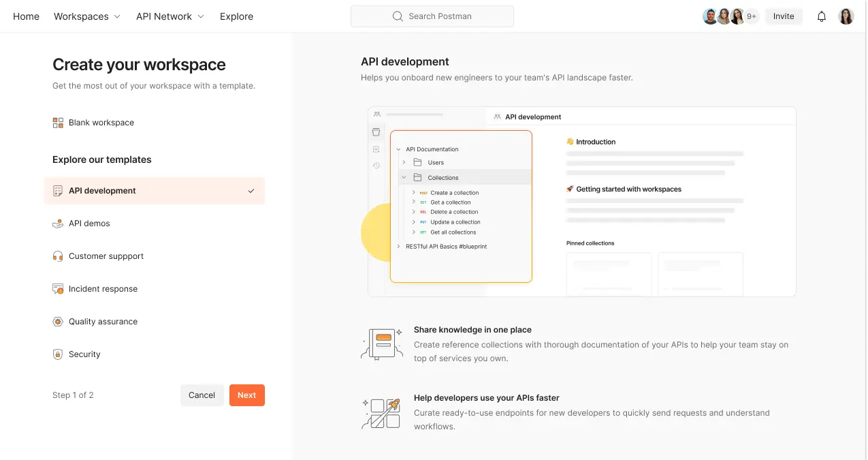Collapse the Collections folder in preview
The width and height of the screenshot is (868, 460).
(404, 178)
